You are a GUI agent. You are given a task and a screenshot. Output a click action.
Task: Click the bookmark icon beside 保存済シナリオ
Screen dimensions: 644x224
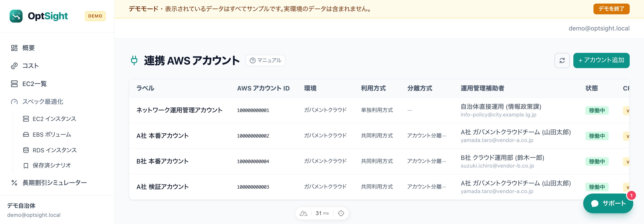(x=26, y=166)
